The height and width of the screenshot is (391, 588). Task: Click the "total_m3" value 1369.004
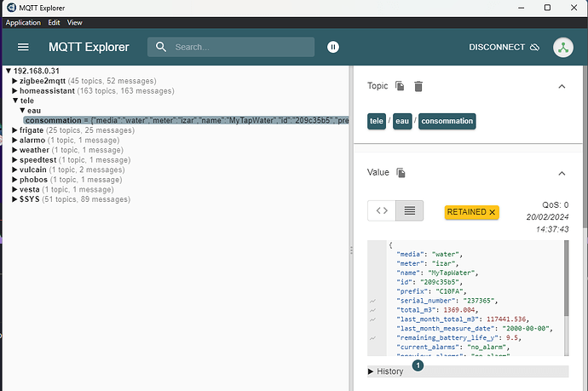459,310
